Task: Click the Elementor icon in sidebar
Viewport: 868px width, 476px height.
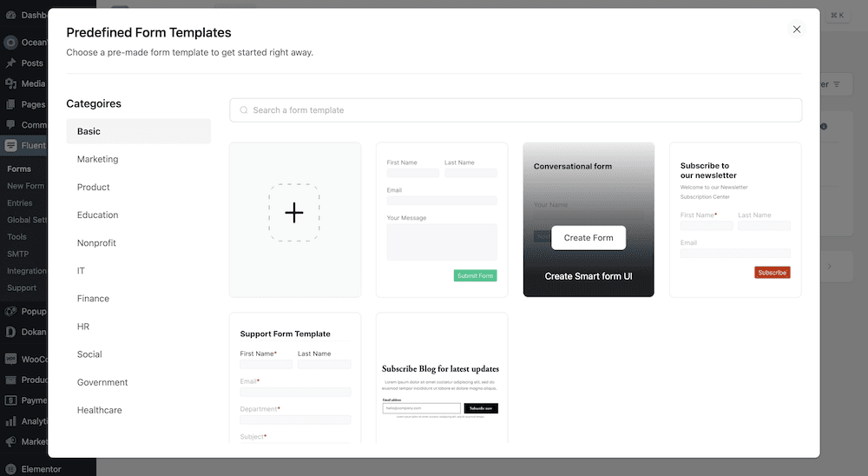Action: tap(10, 469)
